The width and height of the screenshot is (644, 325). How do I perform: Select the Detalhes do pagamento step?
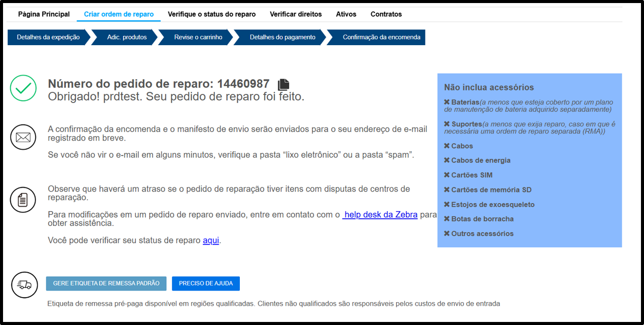[x=282, y=37]
